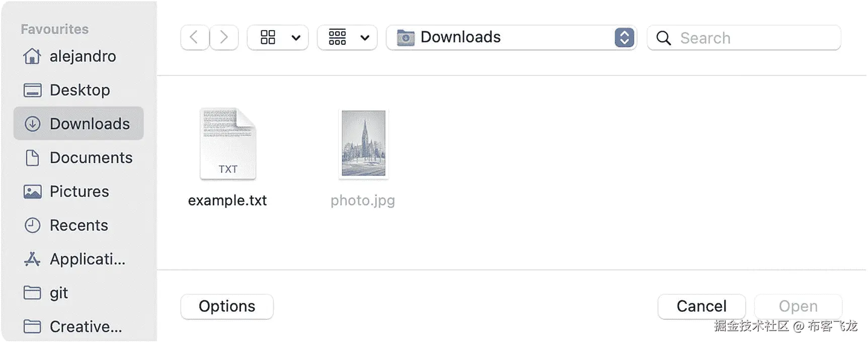This screenshot has width=868, height=343.
Task: Show Recents in the sidebar
Action: (x=78, y=225)
